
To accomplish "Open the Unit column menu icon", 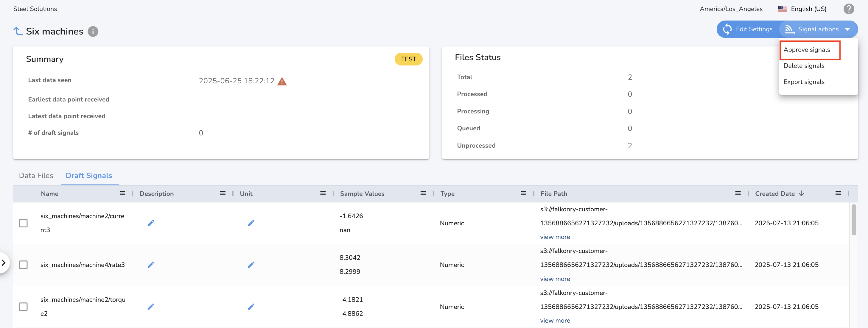I will [x=323, y=193].
